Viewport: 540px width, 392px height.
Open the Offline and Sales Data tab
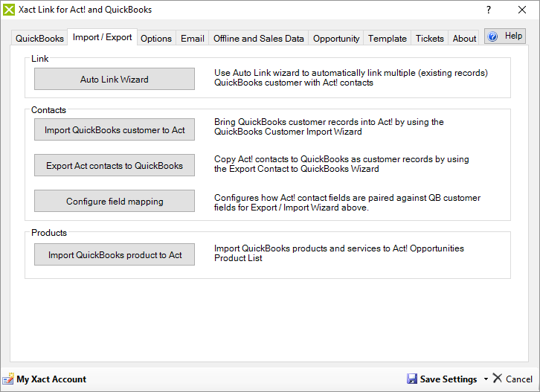(x=259, y=38)
